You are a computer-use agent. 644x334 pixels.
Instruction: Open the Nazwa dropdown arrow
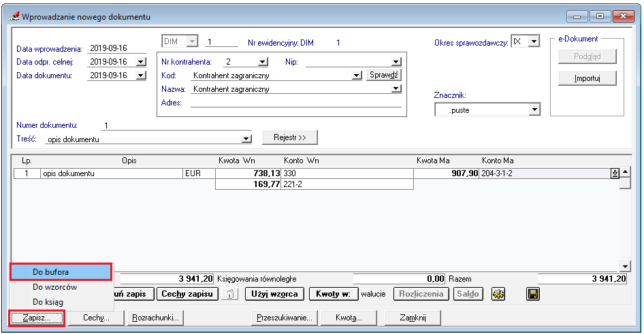(396, 88)
